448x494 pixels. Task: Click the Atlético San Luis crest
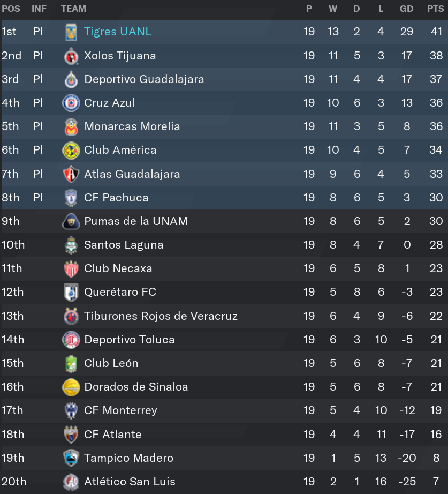coord(71,482)
